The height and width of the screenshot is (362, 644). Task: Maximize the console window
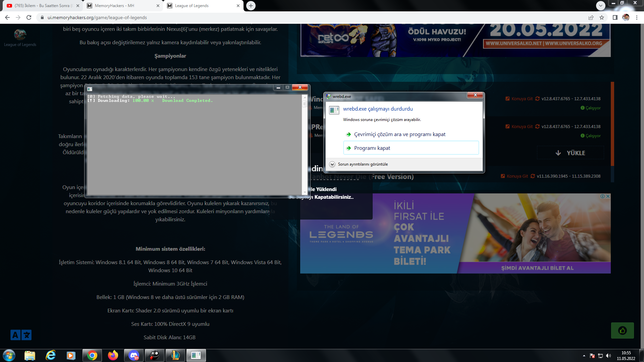287,87
